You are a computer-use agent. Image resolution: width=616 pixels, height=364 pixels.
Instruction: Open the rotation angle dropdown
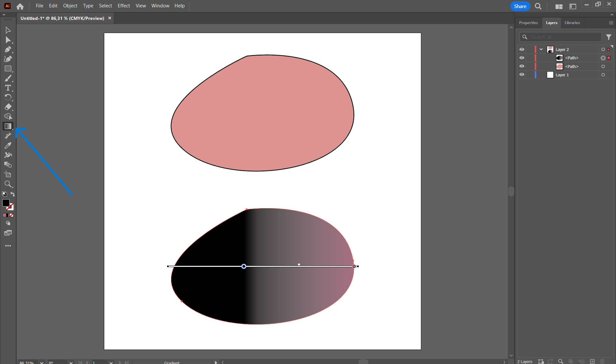coord(71,362)
